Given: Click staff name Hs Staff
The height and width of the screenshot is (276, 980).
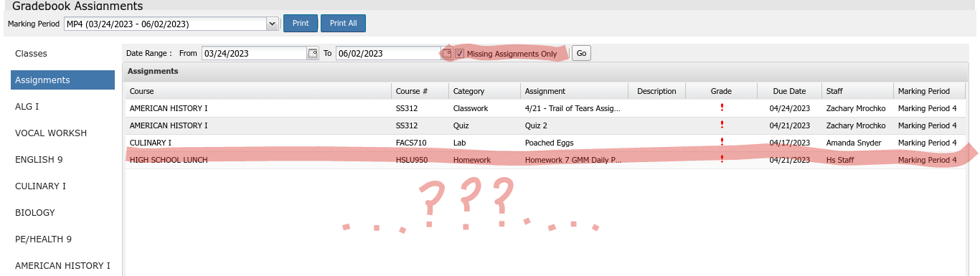Looking at the screenshot, I should pos(839,160).
